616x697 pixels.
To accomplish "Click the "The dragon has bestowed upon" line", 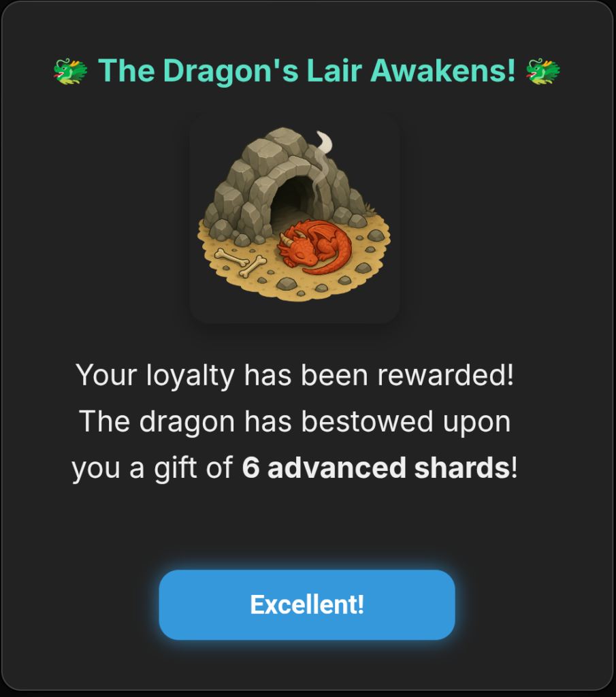I will (x=295, y=421).
